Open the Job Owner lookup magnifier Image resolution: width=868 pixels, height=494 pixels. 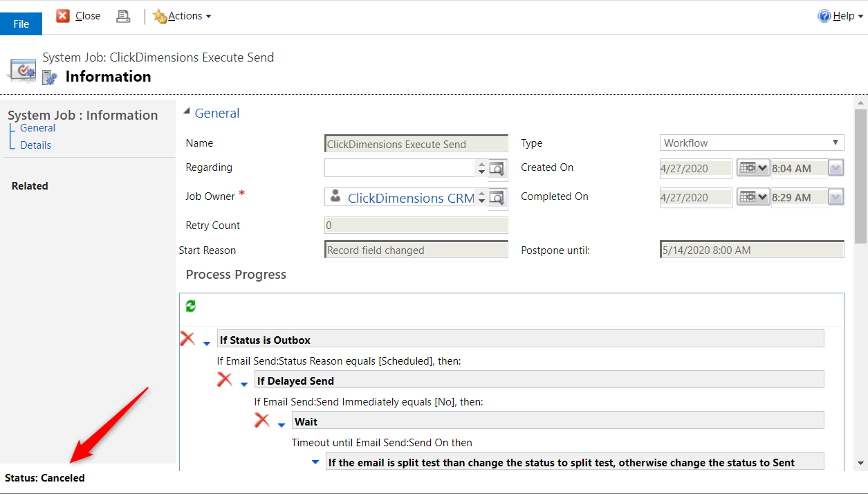[x=498, y=196]
